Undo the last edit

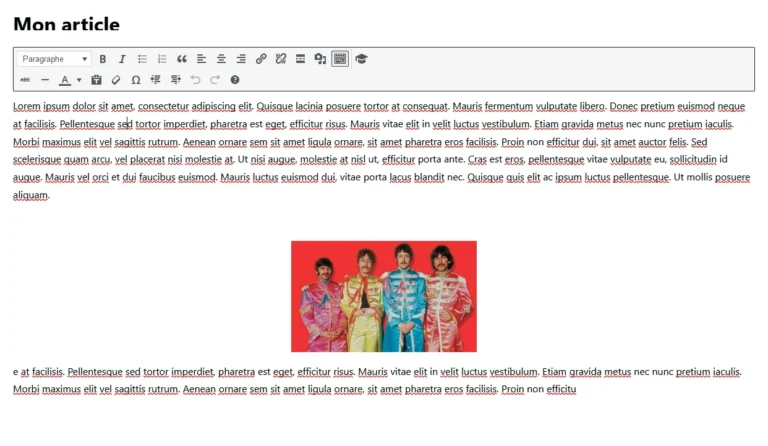195,80
